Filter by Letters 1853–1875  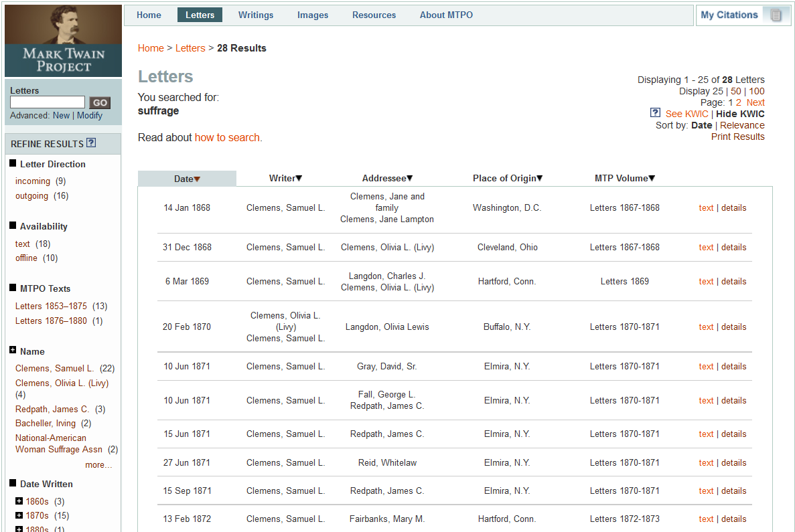pos(51,306)
